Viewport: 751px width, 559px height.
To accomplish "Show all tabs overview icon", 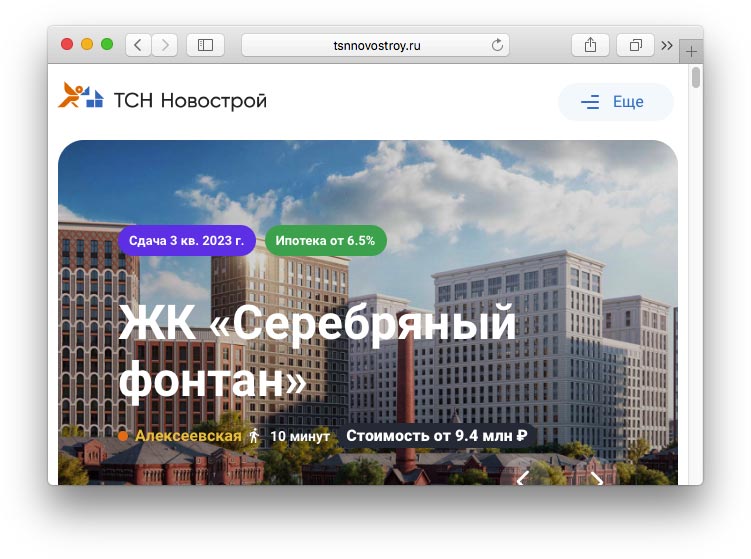I will (x=635, y=45).
